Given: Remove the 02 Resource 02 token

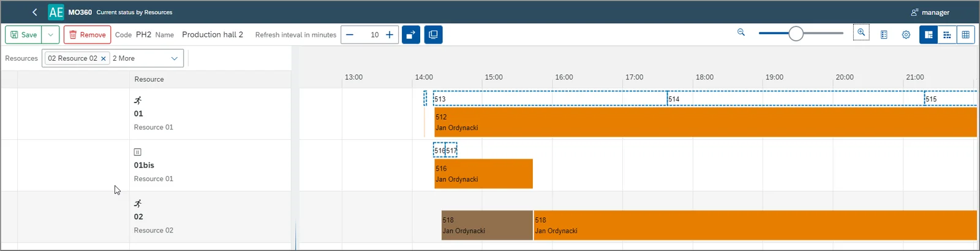Looking at the screenshot, I should [x=104, y=58].
